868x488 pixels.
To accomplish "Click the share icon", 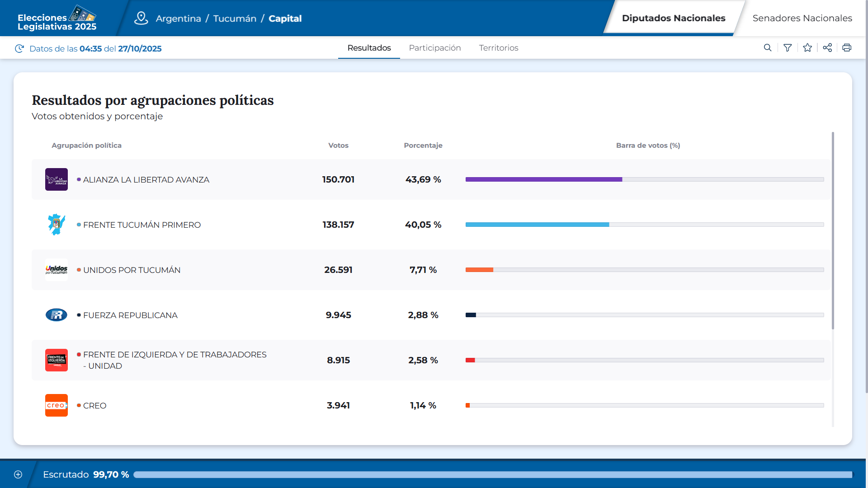I will click(x=827, y=48).
